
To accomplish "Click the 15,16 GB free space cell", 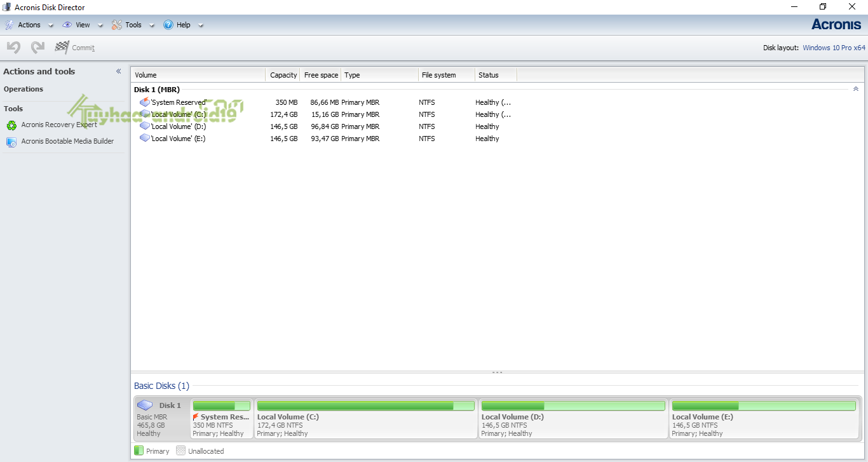I will [x=325, y=114].
